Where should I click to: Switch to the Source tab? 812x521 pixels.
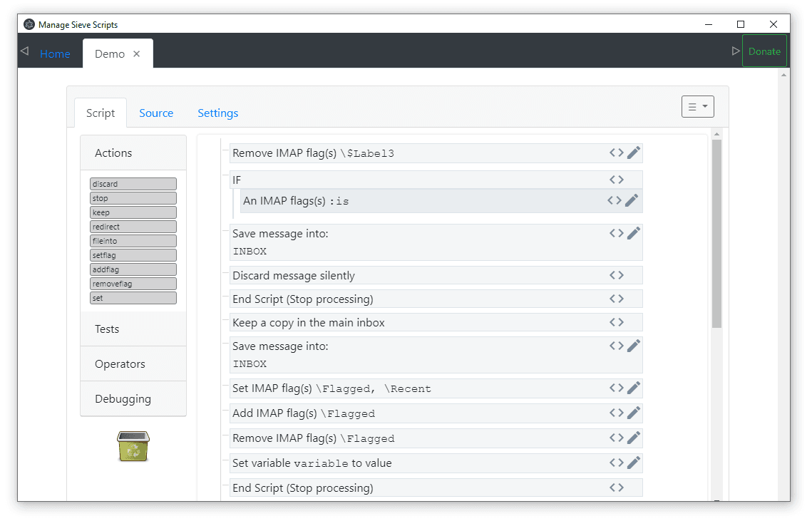point(156,113)
